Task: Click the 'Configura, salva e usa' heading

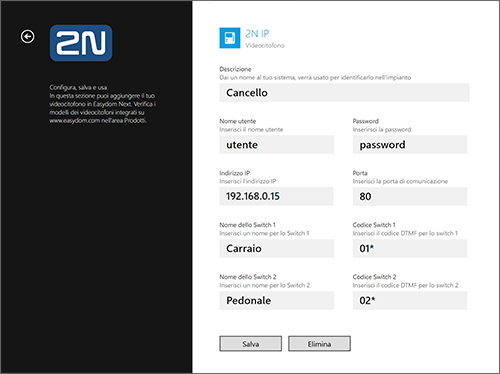Action: click(x=78, y=87)
